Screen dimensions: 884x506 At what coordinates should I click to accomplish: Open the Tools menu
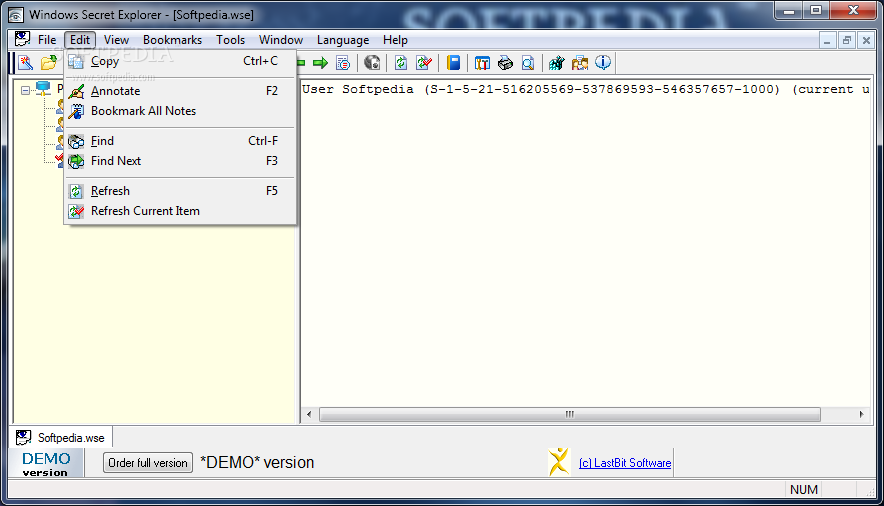pyautogui.click(x=231, y=40)
